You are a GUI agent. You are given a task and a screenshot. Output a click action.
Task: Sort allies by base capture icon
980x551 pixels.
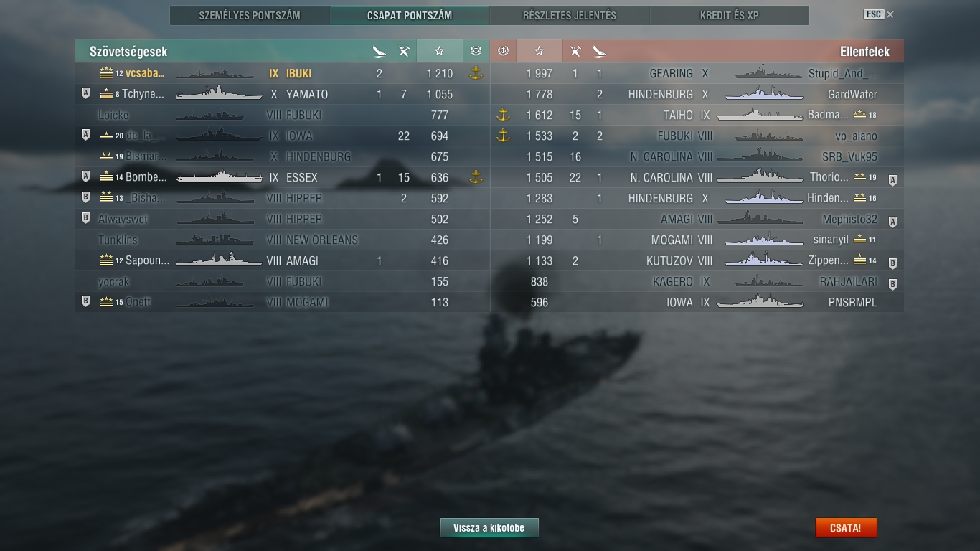pos(475,51)
